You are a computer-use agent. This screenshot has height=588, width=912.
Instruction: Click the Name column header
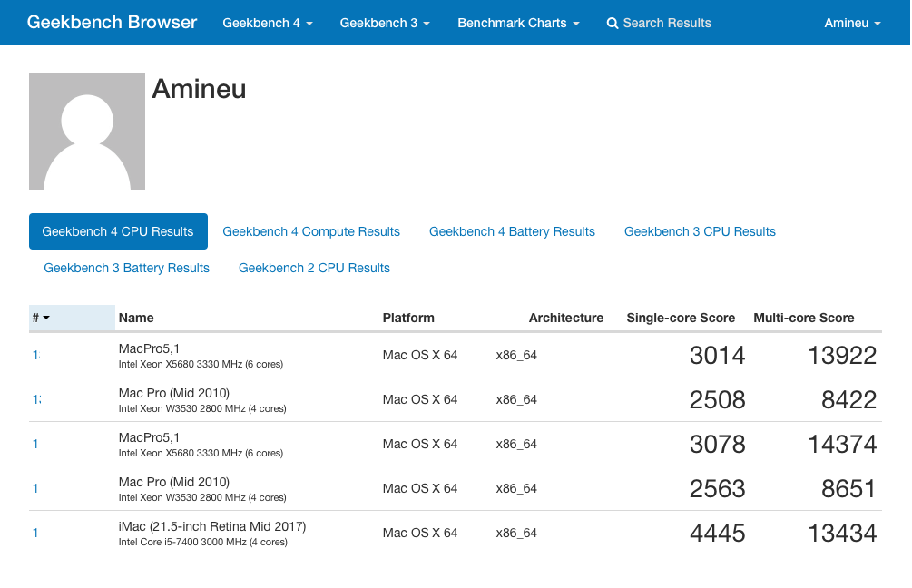click(136, 318)
